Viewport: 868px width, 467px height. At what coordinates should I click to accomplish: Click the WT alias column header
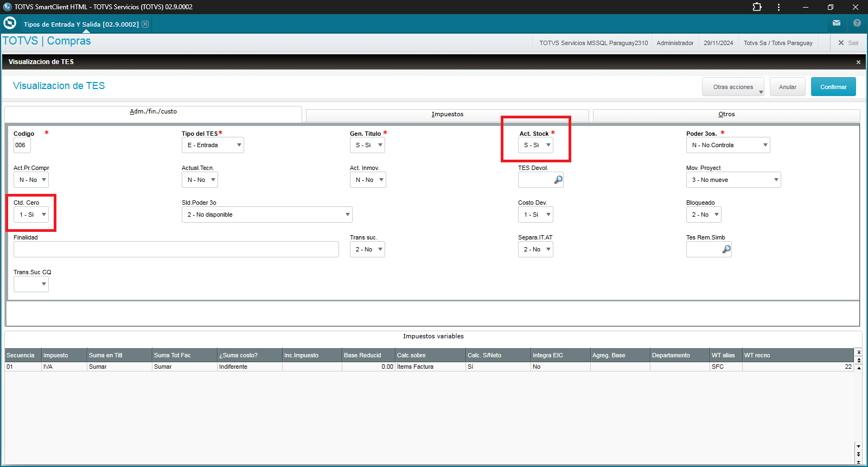pyautogui.click(x=726, y=355)
